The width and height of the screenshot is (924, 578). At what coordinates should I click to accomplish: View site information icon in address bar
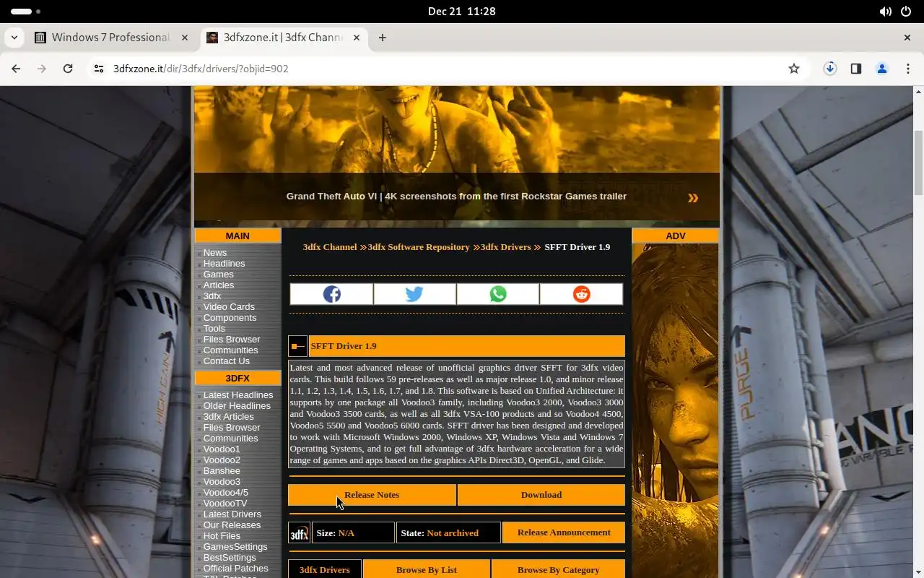(99, 69)
